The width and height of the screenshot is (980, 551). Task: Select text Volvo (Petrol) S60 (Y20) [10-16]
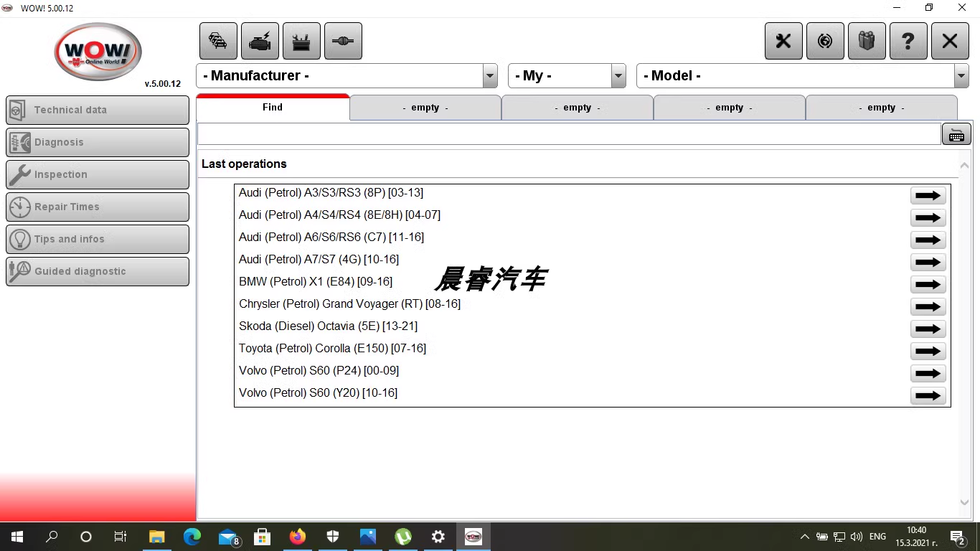(x=318, y=393)
